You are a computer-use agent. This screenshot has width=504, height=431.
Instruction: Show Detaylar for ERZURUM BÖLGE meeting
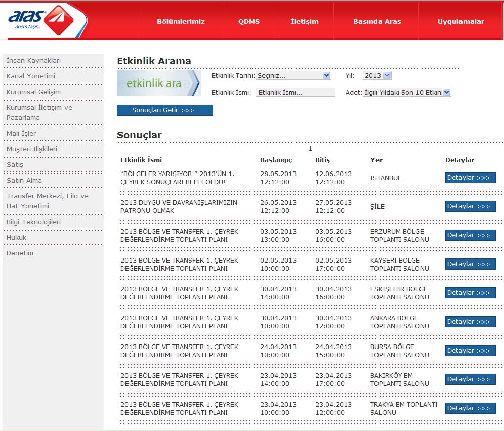coord(470,235)
